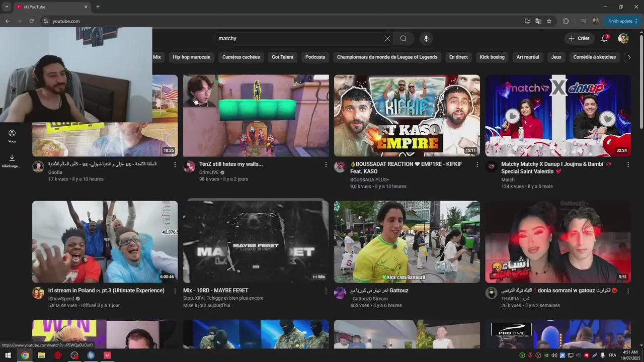Open options menu for TenZ still hates my walls
644x362 pixels.
click(326, 165)
